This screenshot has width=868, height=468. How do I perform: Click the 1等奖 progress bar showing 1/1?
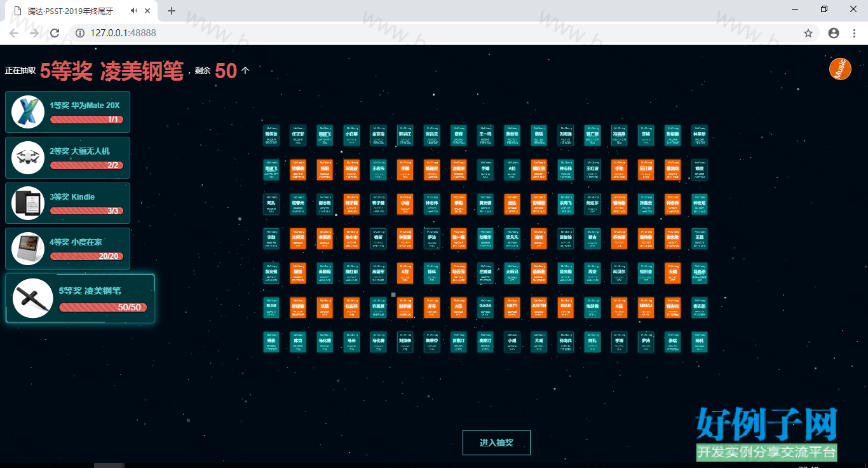86,119
